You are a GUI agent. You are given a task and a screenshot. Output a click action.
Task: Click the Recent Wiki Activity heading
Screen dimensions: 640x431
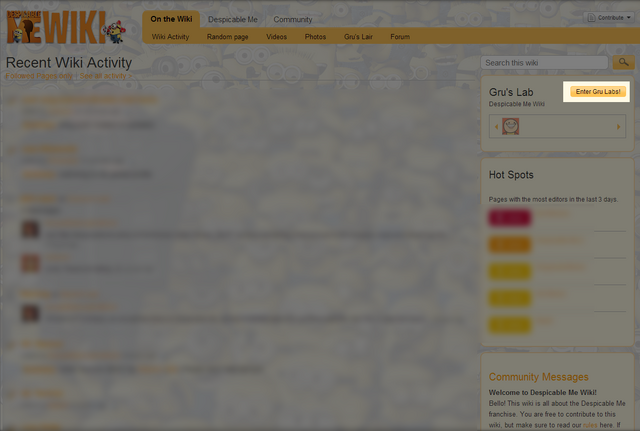coord(69,62)
